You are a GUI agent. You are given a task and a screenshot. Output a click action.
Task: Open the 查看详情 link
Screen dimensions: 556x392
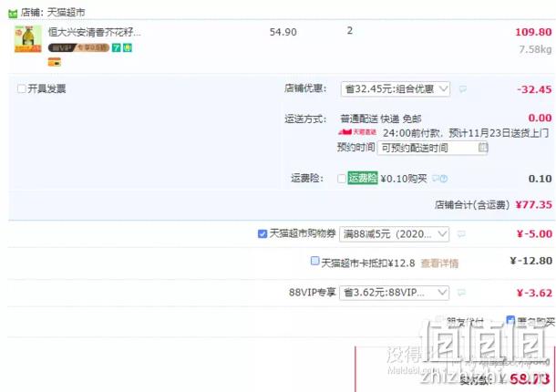coord(439,263)
